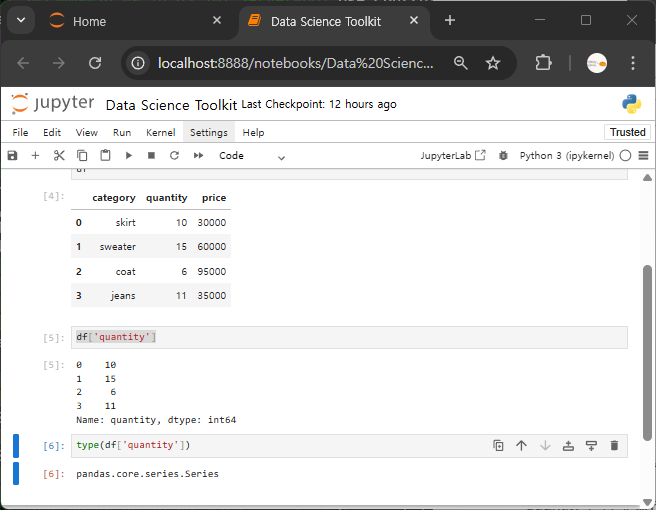The image size is (656, 510).
Task: Click the Python 3 (ipykernel) kernel name
Action: (x=567, y=156)
